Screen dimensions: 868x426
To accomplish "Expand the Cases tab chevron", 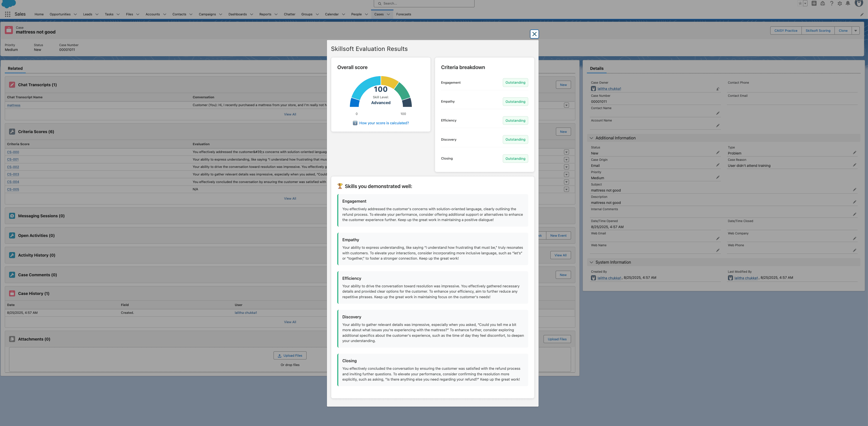I will point(388,15).
